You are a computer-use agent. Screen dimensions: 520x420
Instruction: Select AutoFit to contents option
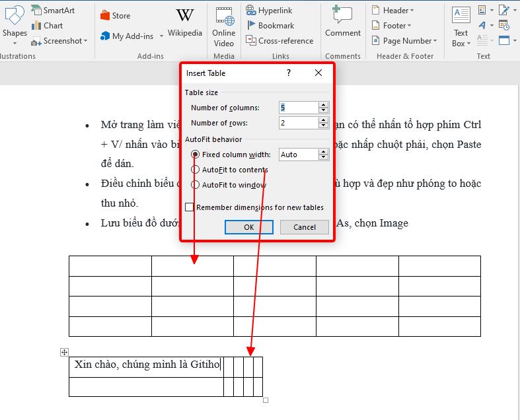196,170
